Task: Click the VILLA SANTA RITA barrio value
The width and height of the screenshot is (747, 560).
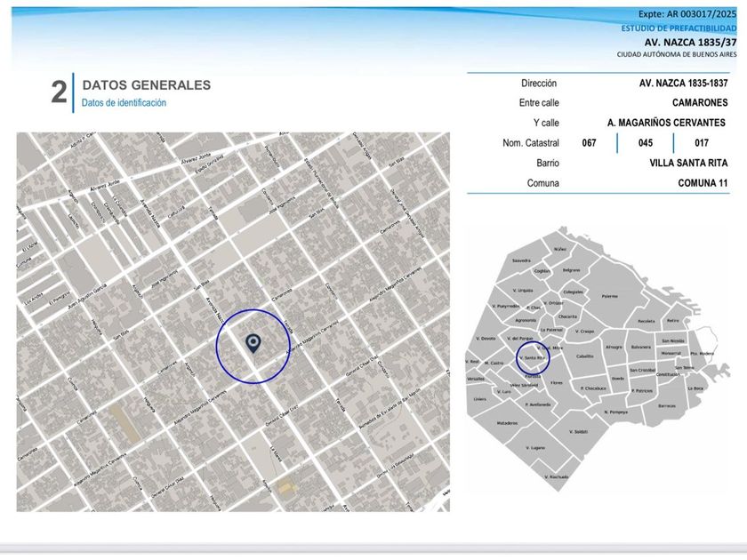Action: (x=688, y=164)
